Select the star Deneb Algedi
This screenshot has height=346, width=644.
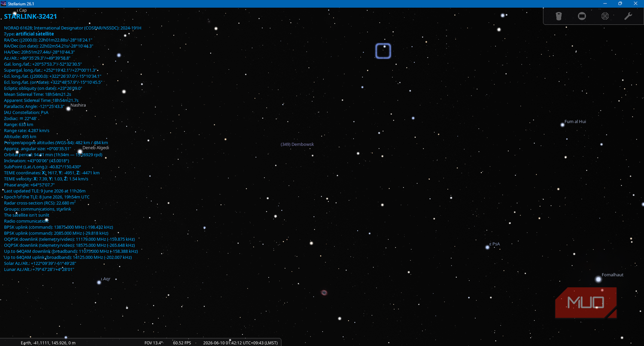click(x=80, y=152)
